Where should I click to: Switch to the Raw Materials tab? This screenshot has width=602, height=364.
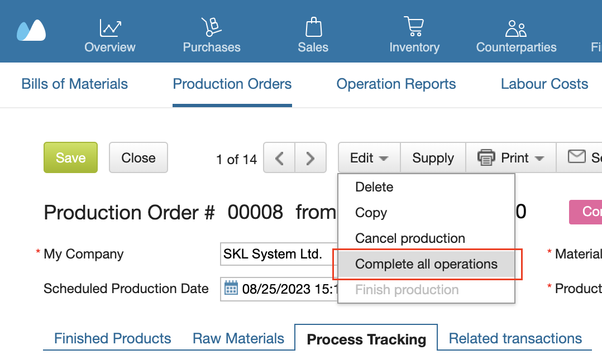(x=238, y=338)
